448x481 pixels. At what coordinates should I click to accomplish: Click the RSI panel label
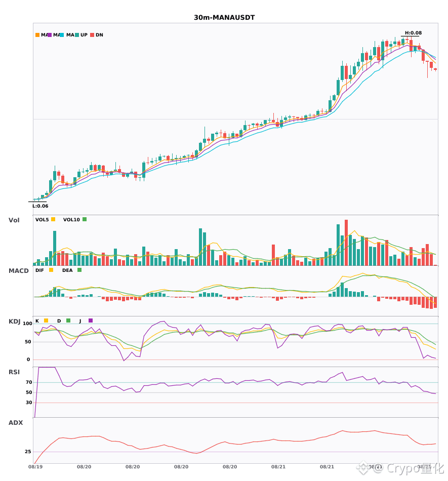[14, 372]
